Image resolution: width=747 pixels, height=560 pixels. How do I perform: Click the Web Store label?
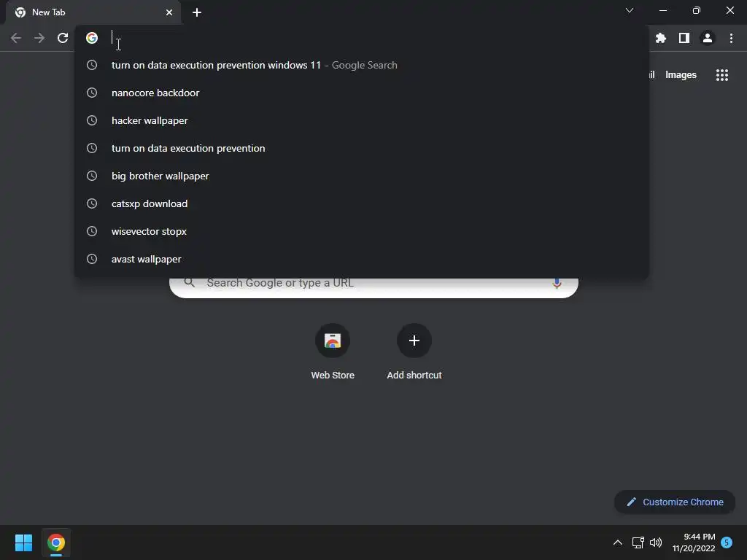(x=333, y=376)
